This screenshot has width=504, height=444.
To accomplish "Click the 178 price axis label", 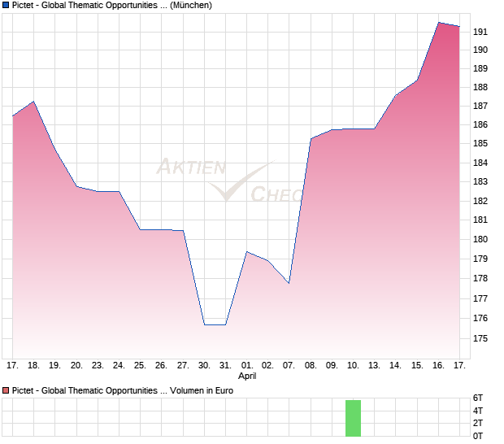I will point(480,278).
